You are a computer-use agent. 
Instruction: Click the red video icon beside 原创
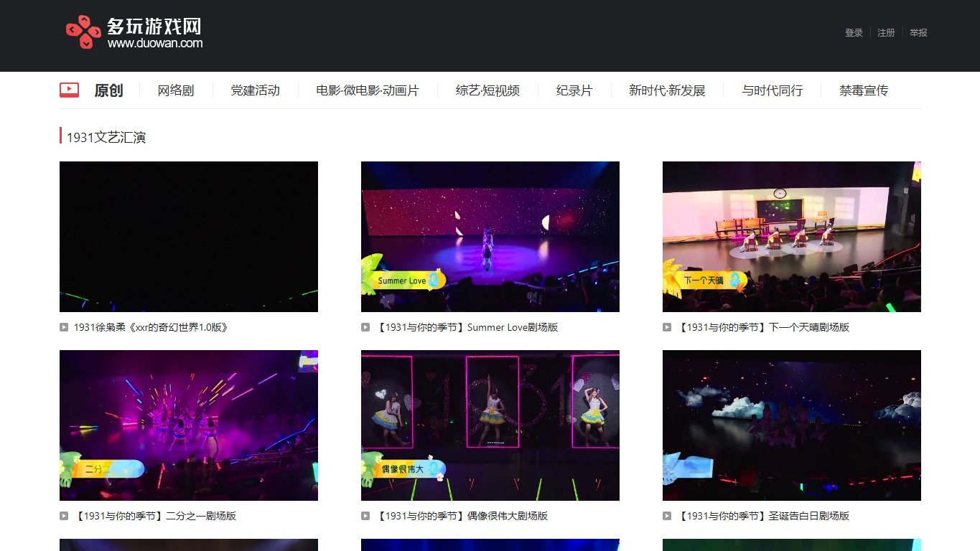pos(69,90)
